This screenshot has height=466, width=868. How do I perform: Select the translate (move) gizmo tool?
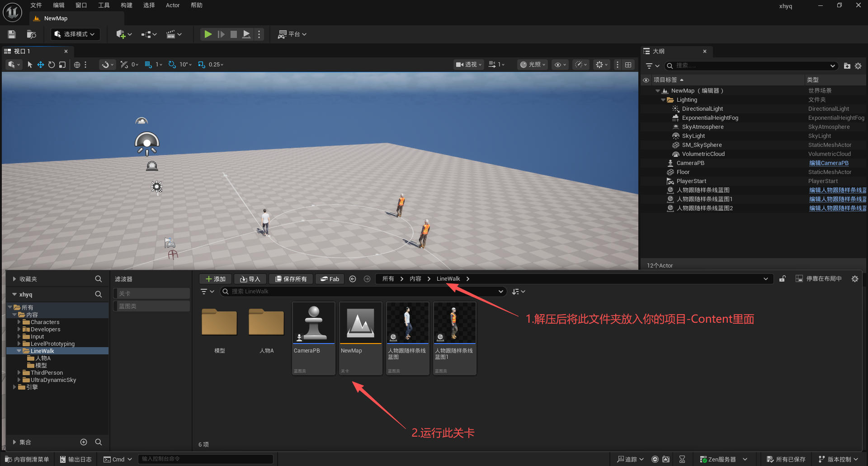[41, 65]
